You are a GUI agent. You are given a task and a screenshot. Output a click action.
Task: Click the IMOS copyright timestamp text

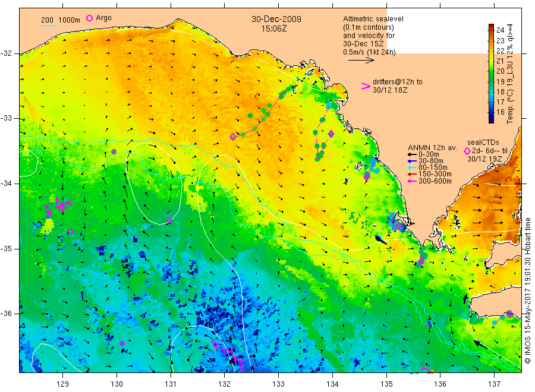coord(527,291)
